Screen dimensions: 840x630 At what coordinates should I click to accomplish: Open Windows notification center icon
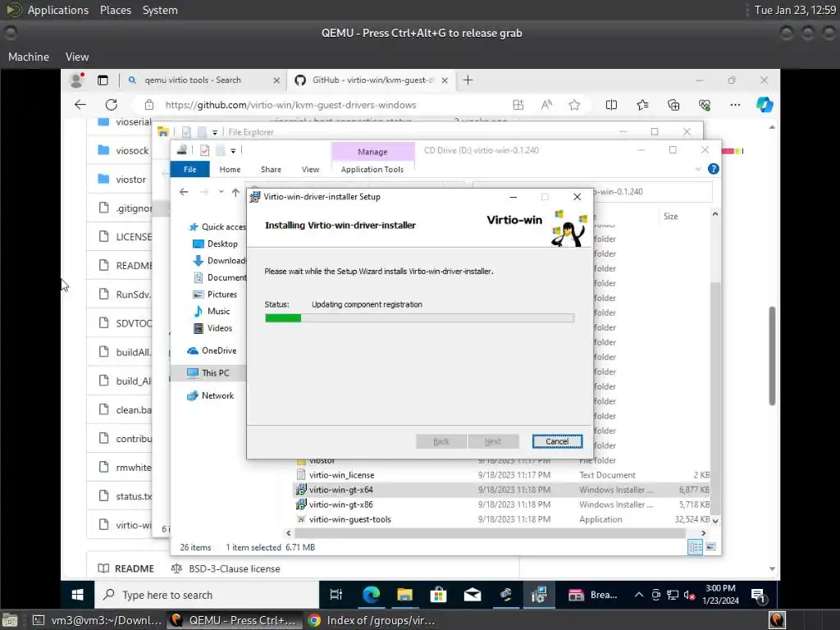(759, 596)
